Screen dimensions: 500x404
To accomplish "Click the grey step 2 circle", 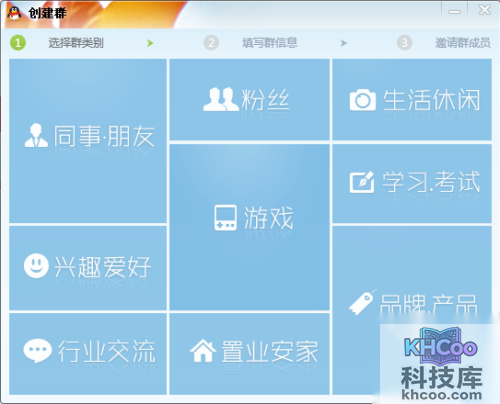I will click(211, 43).
